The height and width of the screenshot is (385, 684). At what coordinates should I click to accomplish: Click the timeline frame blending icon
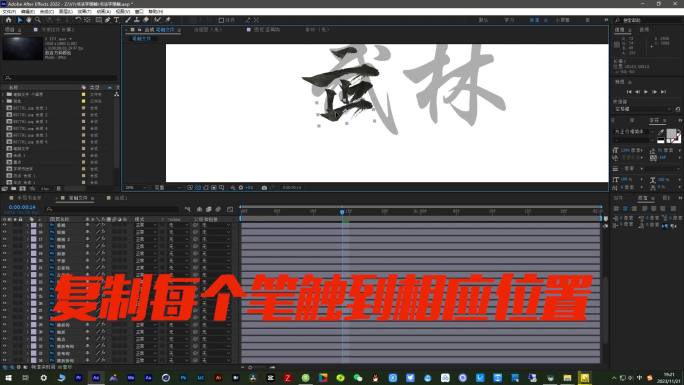pos(209,210)
